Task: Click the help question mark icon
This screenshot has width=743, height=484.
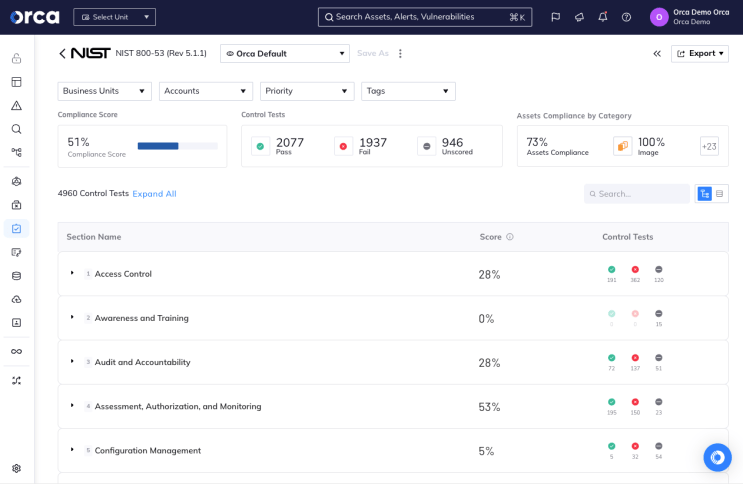Action: coord(626,17)
